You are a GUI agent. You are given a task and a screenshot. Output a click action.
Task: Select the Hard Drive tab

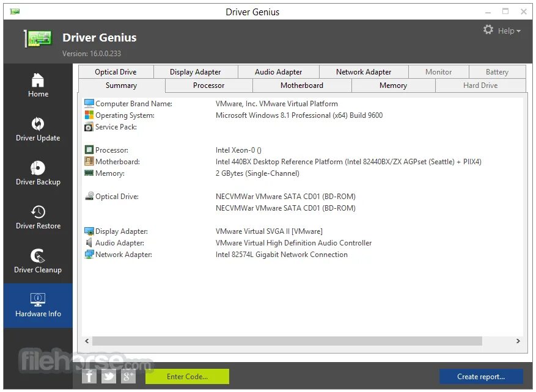480,85
